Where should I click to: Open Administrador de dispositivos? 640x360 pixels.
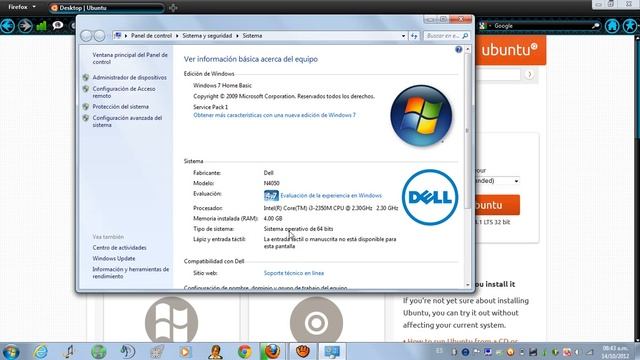(x=129, y=77)
